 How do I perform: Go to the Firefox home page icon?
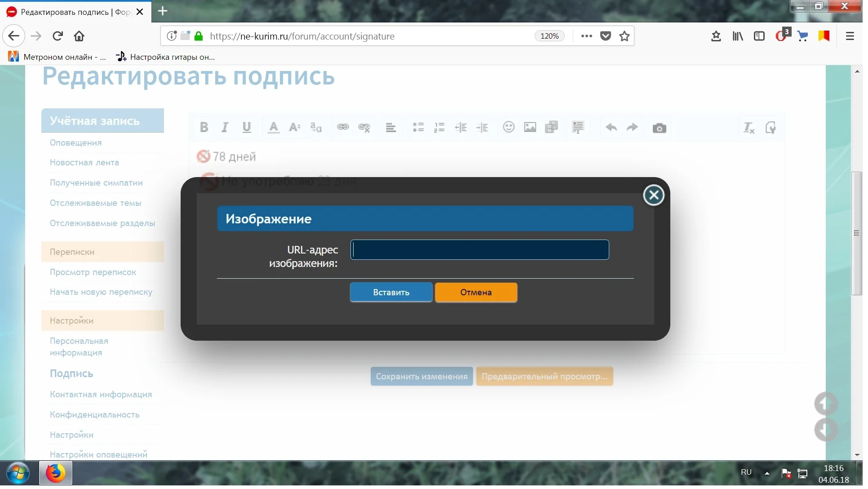[79, 36]
